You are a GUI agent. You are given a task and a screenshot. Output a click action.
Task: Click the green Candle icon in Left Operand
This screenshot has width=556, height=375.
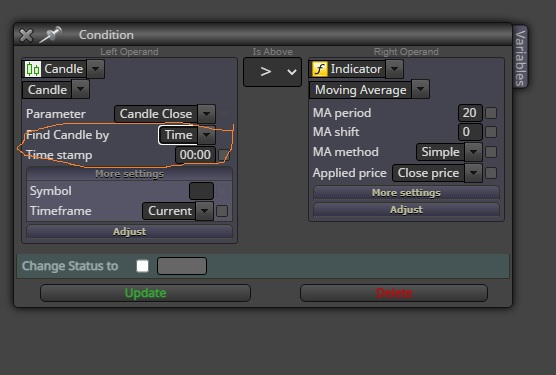point(33,69)
